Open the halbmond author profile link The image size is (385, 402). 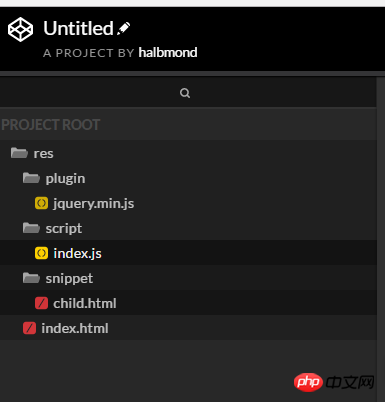[168, 53]
